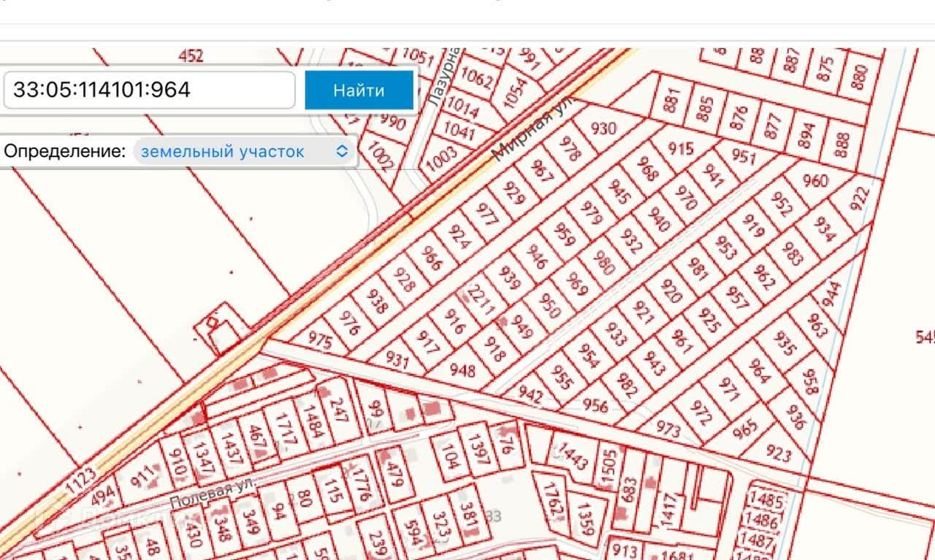Click the Найти button
Screen dimensions: 935x560
pyautogui.click(x=359, y=91)
